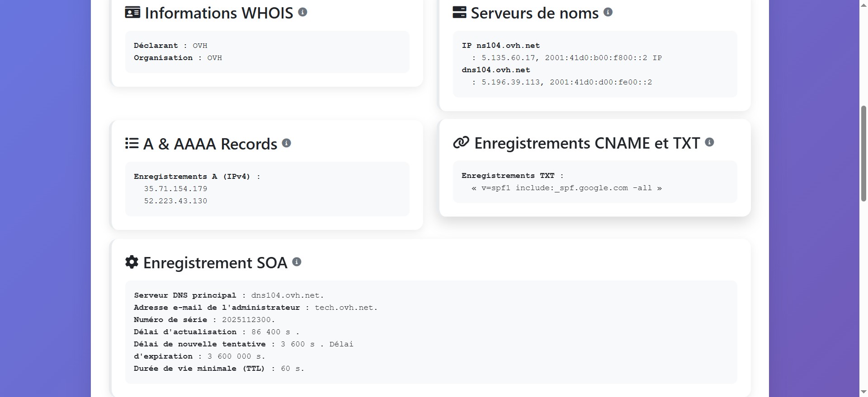
Task: Select the IPv4 address 35.71.154.179
Action: point(176,189)
